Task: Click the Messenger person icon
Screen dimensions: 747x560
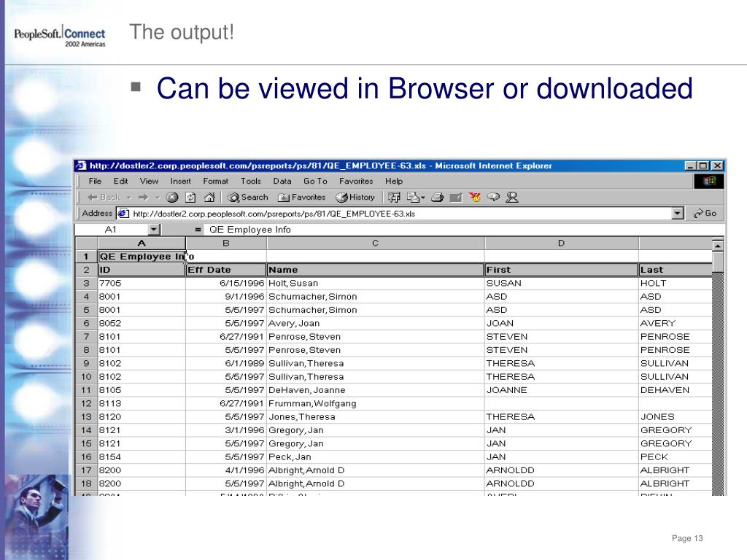Action: 512,197
